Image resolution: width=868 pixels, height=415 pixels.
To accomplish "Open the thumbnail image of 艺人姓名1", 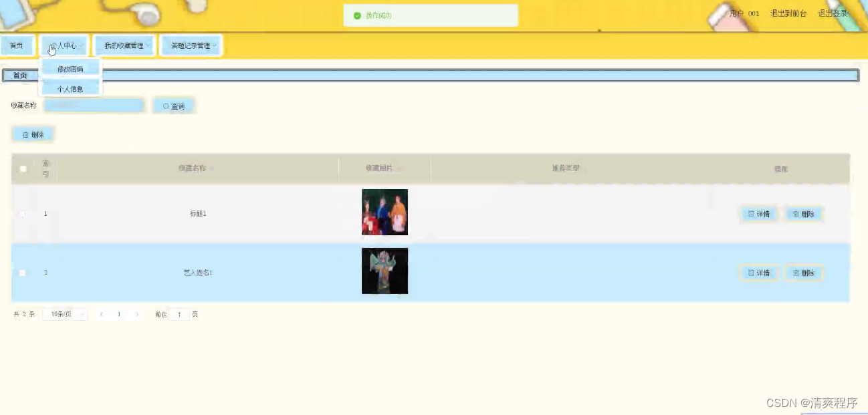I will click(x=385, y=271).
